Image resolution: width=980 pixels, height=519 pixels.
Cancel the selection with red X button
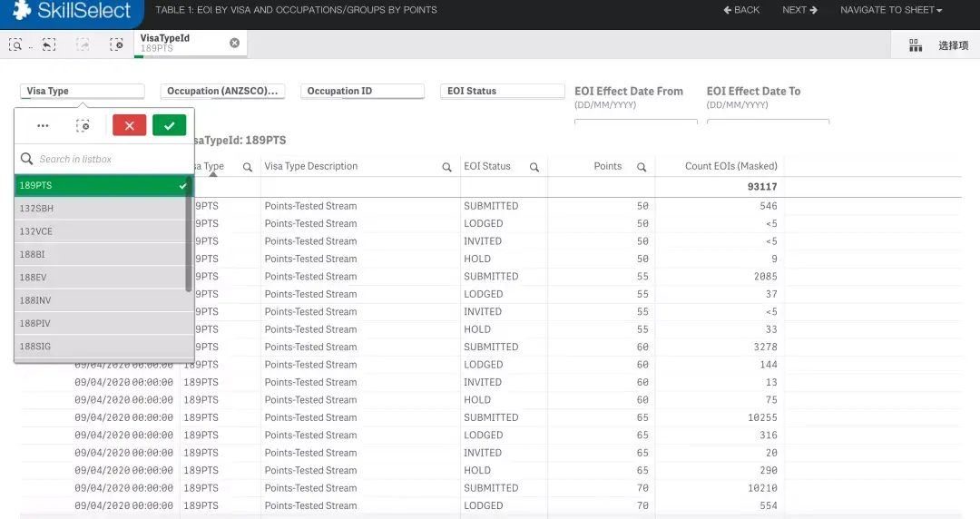129,125
